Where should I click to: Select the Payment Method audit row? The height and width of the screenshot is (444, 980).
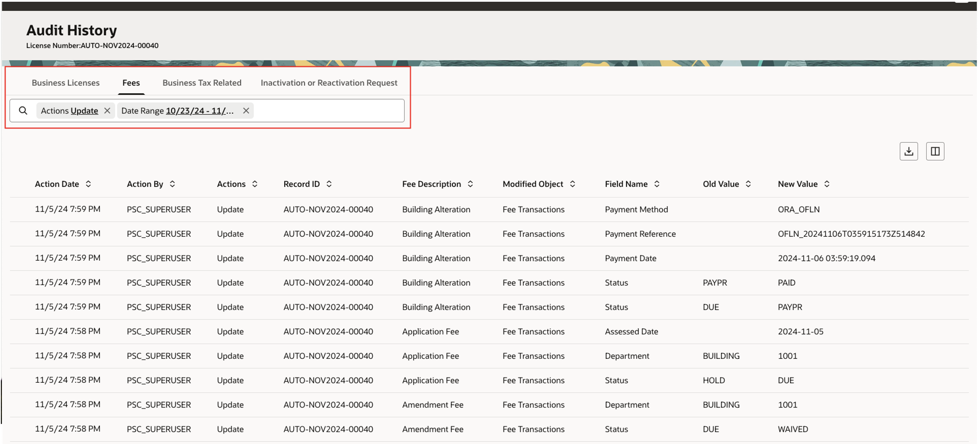477,209
